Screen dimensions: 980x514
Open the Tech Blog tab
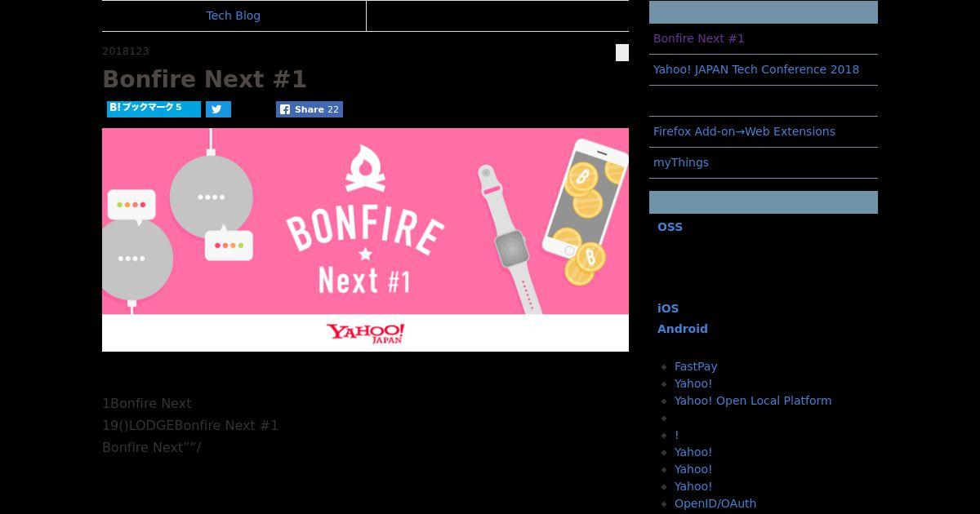pos(234,16)
